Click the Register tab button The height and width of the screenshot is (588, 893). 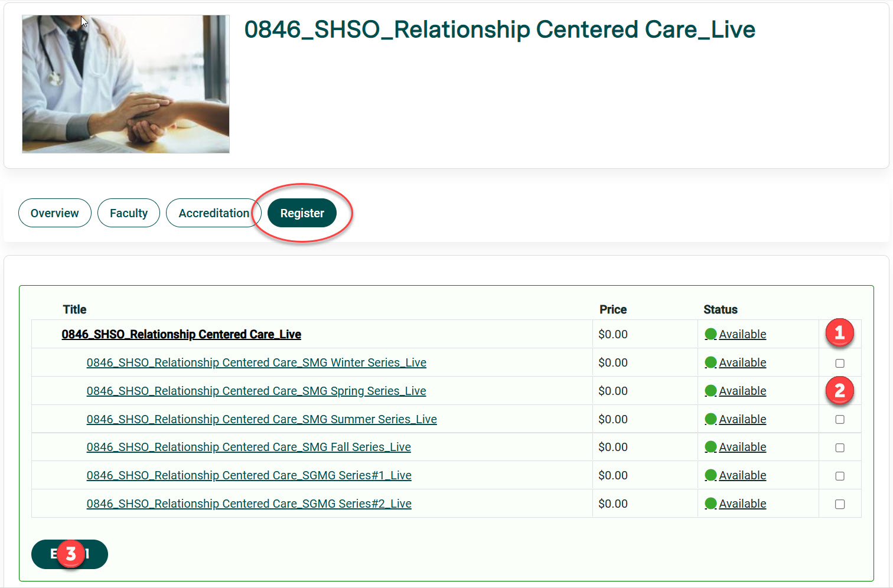click(x=302, y=213)
